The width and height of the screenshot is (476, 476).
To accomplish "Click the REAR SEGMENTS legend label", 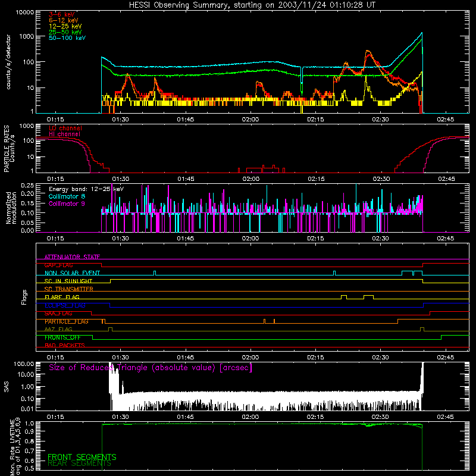I will (80, 464).
